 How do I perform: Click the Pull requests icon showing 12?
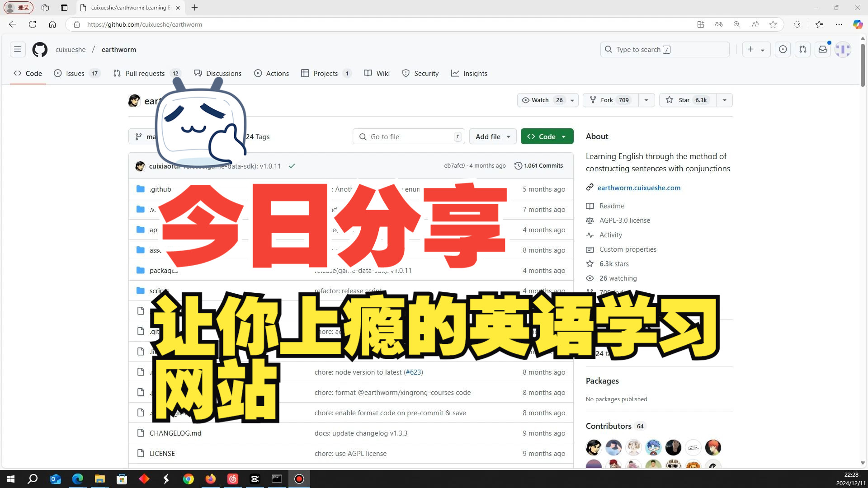(146, 73)
